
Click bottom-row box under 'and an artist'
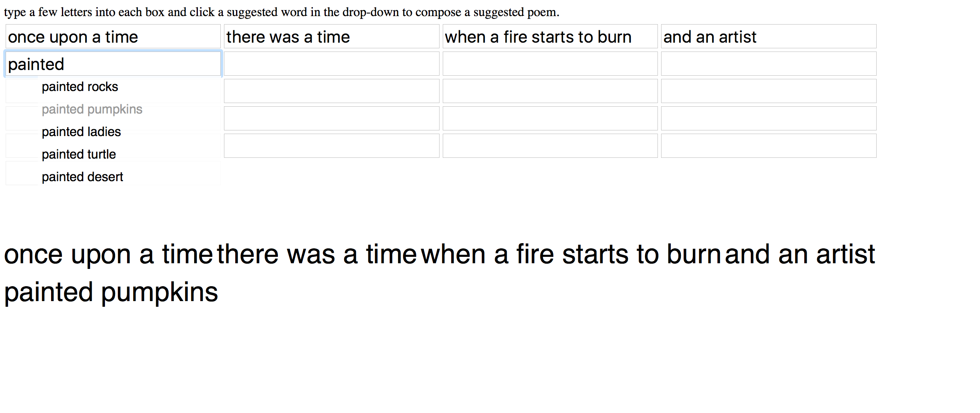pyautogui.click(x=768, y=146)
